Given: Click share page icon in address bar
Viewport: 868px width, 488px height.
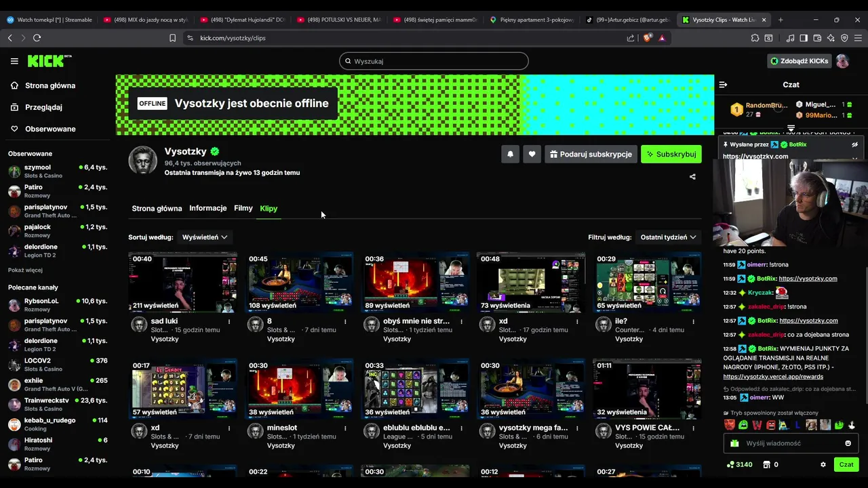Looking at the screenshot, I should [x=631, y=38].
